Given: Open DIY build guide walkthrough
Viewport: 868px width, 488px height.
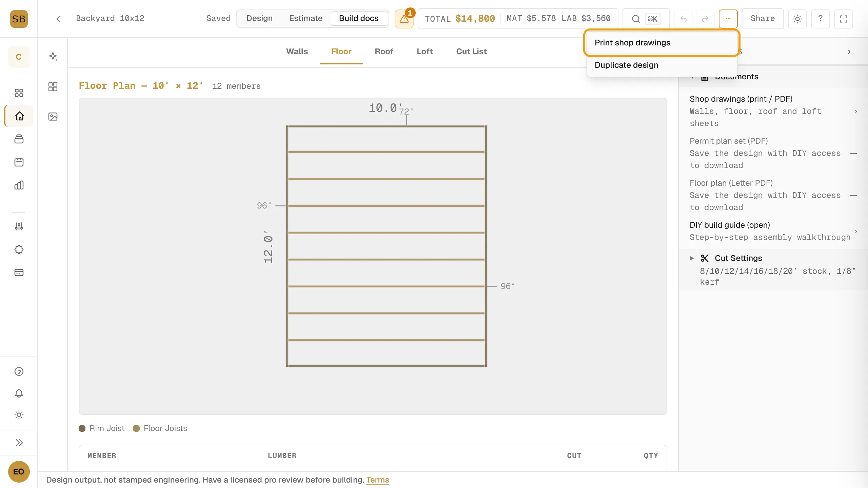Looking at the screenshot, I should pyautogui.click(x=773, y=231).
